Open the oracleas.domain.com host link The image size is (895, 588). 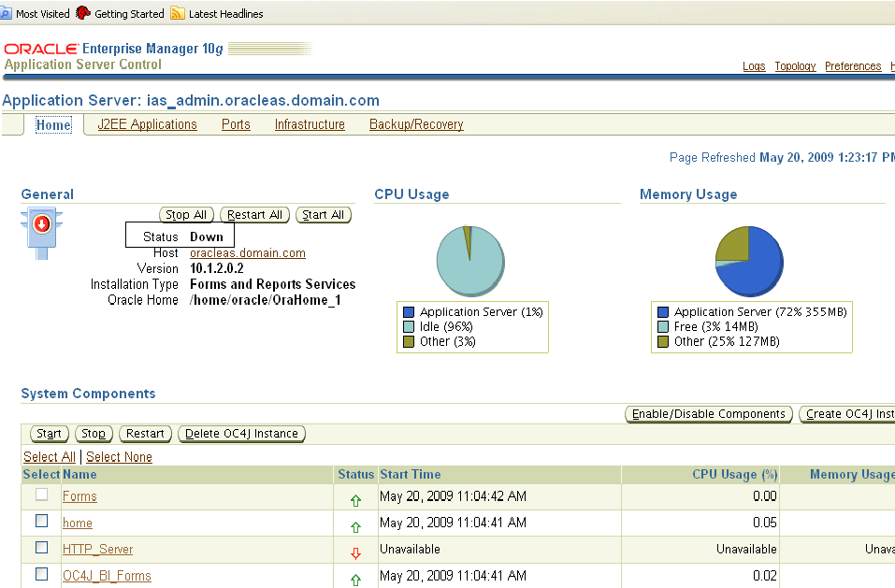(x=247, y=253)
